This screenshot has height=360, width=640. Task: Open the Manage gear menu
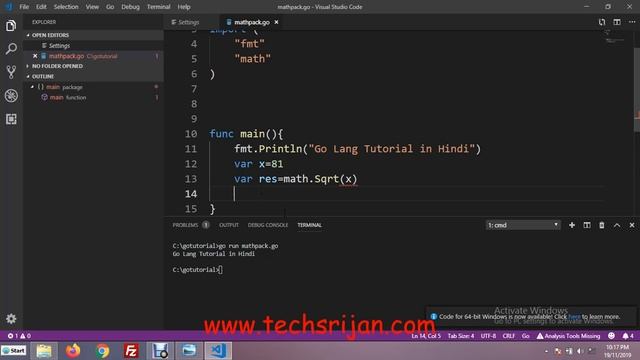click(x=11, y=318)
